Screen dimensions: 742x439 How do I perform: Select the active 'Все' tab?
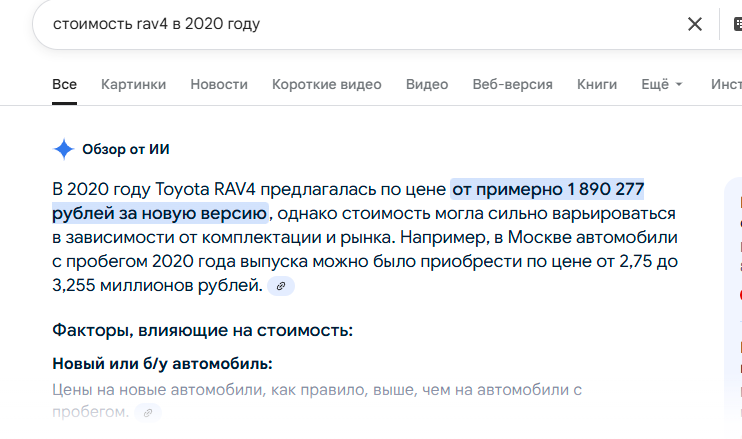tap(64, 84)
